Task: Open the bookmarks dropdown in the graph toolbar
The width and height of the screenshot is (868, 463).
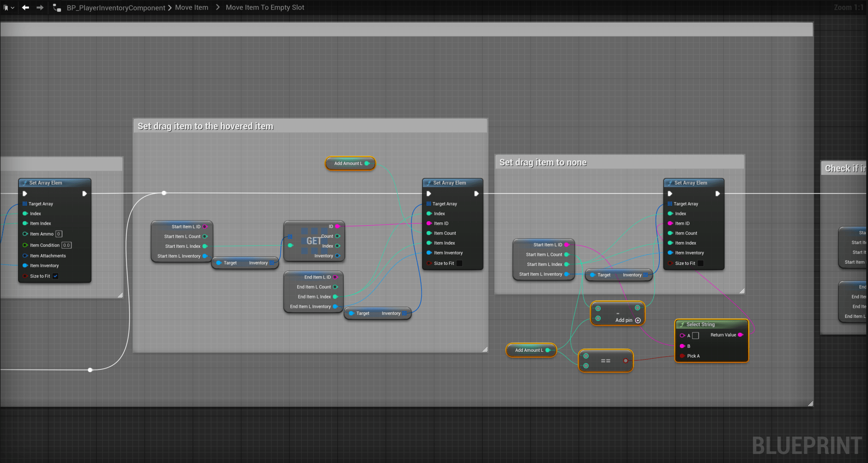Action: pos(9,8)
